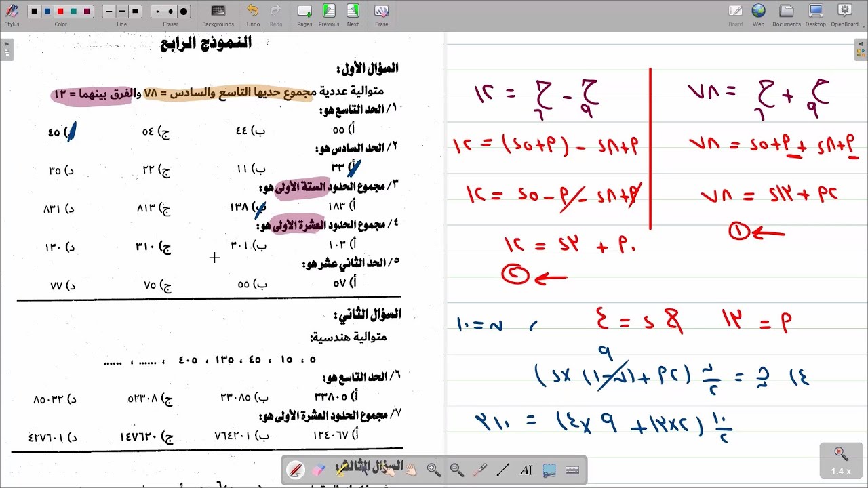Select the pointing-finger Interact tool
868x488 pixels.
tap(388, 470)
